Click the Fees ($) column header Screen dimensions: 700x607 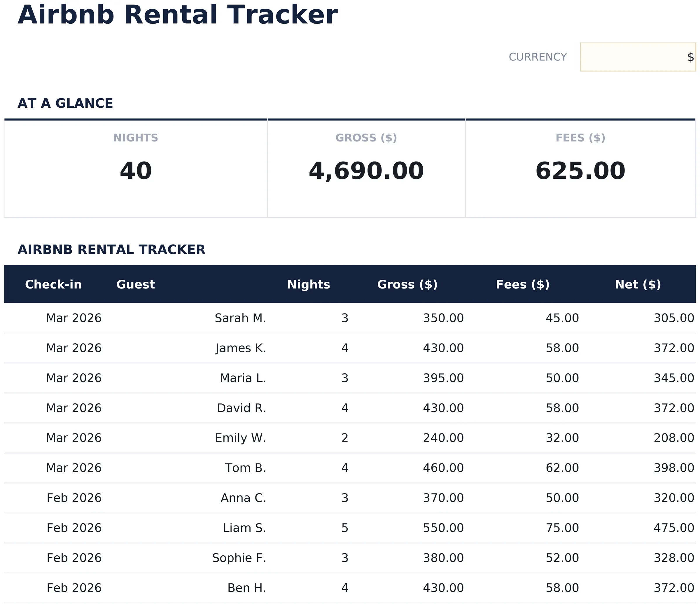(523, 284)
